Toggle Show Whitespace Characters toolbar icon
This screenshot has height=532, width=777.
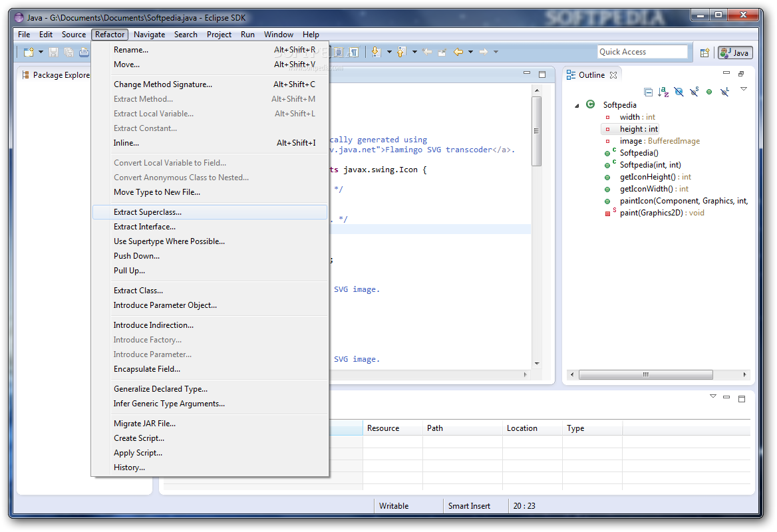coord(354,52)
